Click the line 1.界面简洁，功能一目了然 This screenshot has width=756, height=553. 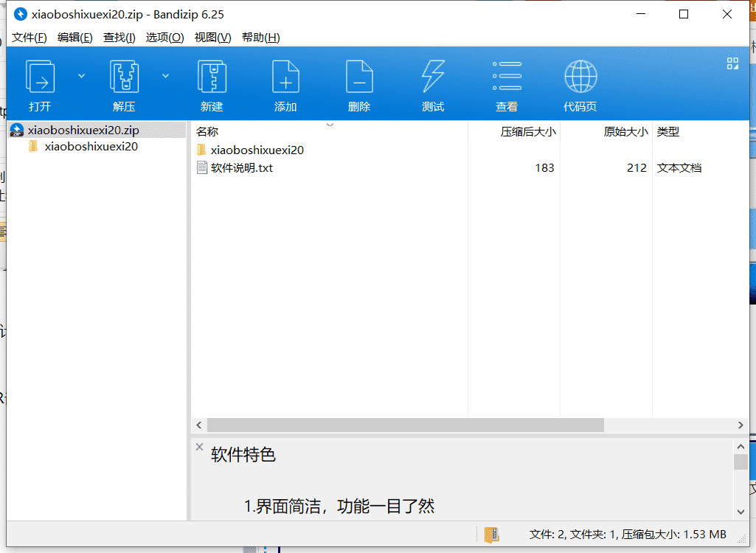tap(339, 507)
